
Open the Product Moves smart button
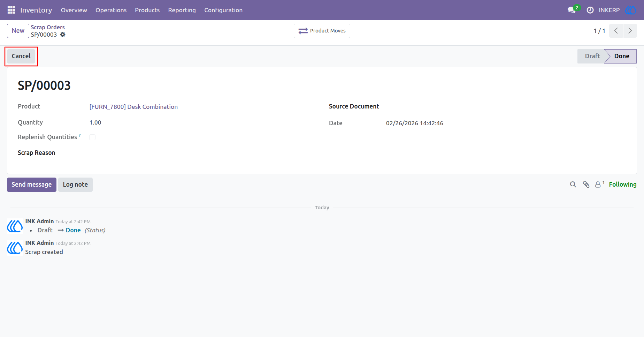[x=322, y=31]
